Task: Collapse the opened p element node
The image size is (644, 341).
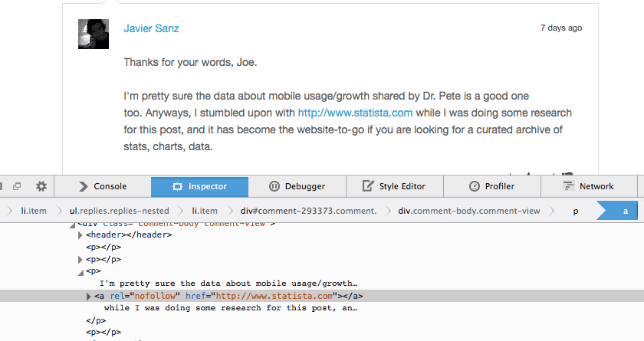Action: click(x=80, y=272)
